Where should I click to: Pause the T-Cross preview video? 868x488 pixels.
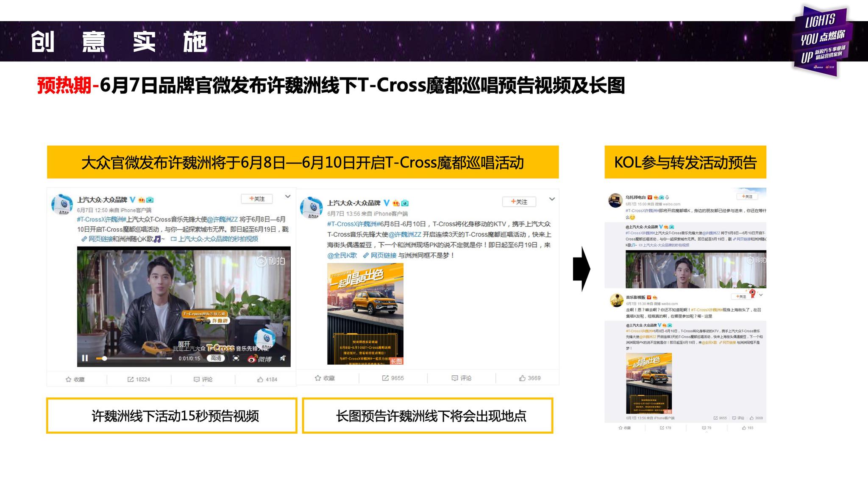[x=85, y=358]
